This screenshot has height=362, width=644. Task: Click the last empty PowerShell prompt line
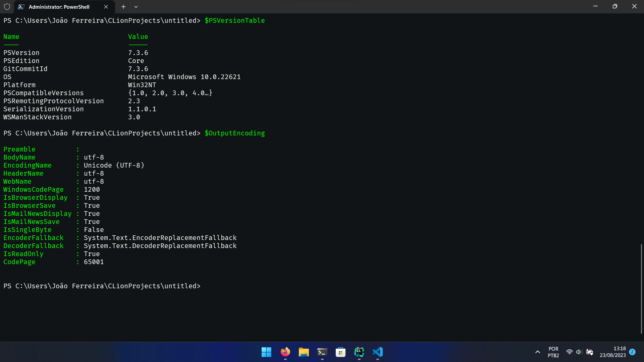(x=102, y=286)
